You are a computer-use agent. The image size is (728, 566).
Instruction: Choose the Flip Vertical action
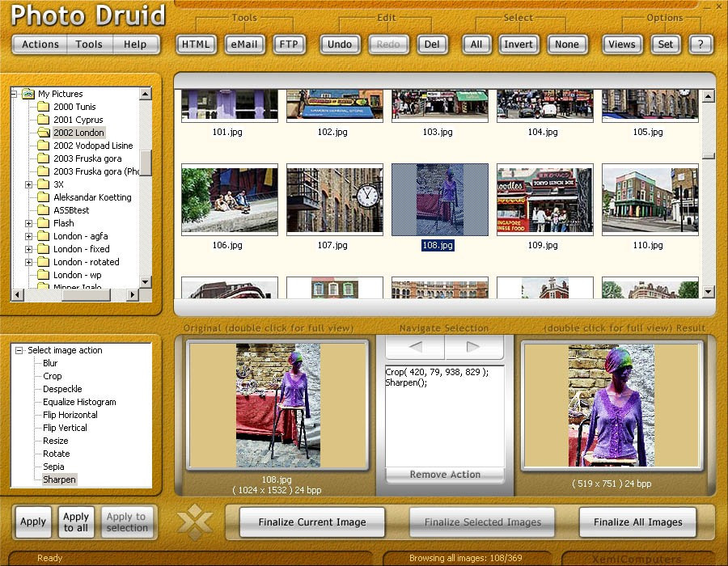click(x=65, y=429)
